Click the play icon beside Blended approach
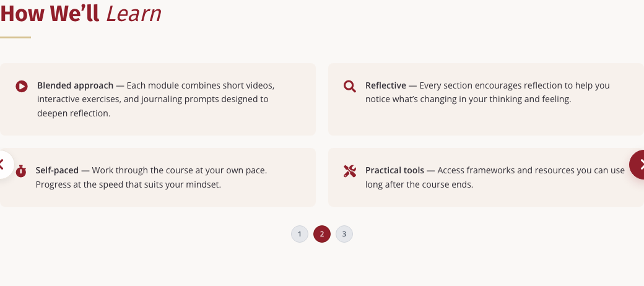Viewport: 644px width, 286px height. 22,86
